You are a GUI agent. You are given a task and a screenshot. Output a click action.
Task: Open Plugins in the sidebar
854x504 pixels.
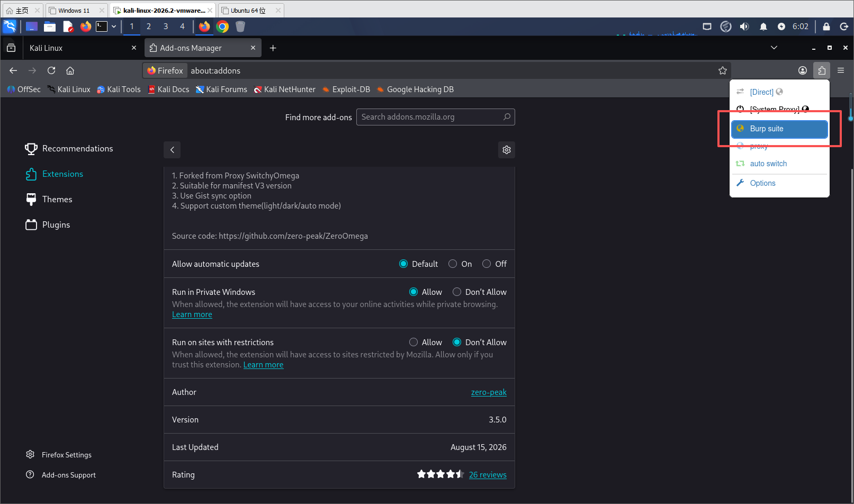pos(48,225)
